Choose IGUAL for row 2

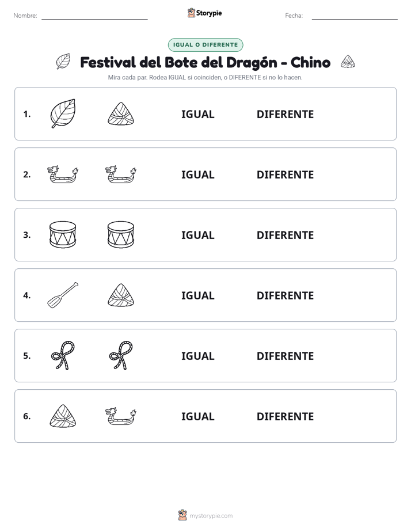coord(197,174)
